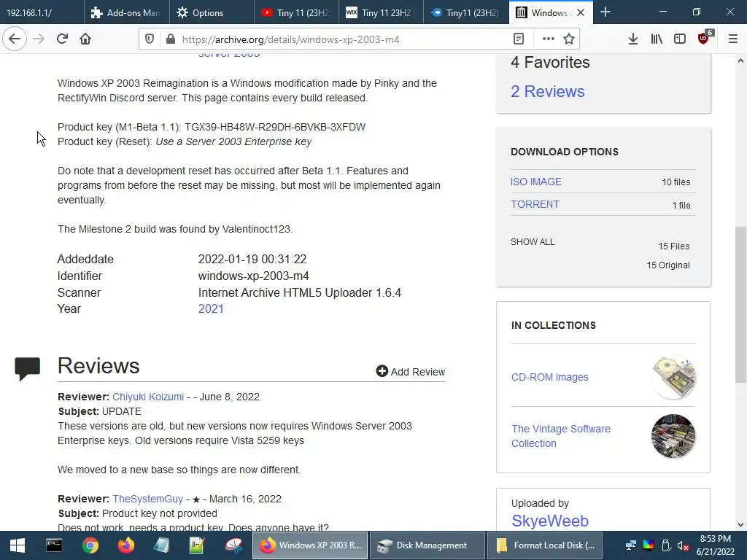Open the network tray icon
Viewport: 747px width, 560px height.
pos(631,545)
